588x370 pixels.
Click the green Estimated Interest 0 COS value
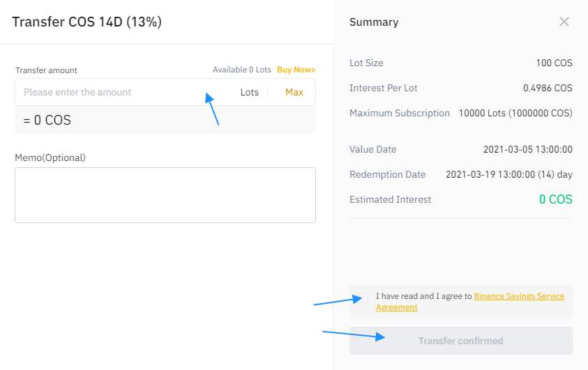[x=555, y=199]
